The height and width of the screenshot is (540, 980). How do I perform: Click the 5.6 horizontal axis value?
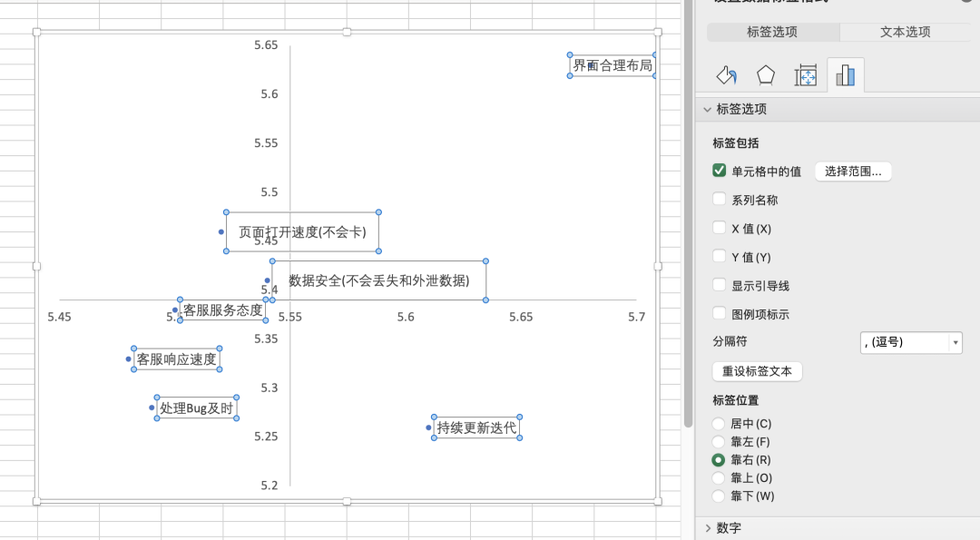(406, 317)
